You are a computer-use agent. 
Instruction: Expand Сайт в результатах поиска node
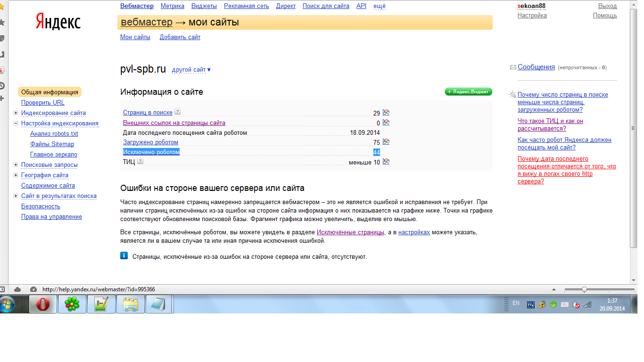click(x=16, y=196)
